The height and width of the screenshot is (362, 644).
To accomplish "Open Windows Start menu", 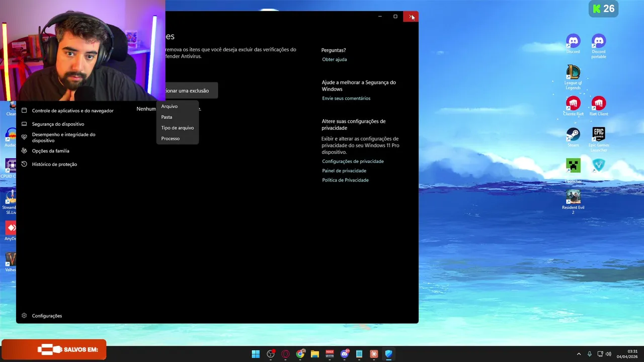I will (256, 354).
